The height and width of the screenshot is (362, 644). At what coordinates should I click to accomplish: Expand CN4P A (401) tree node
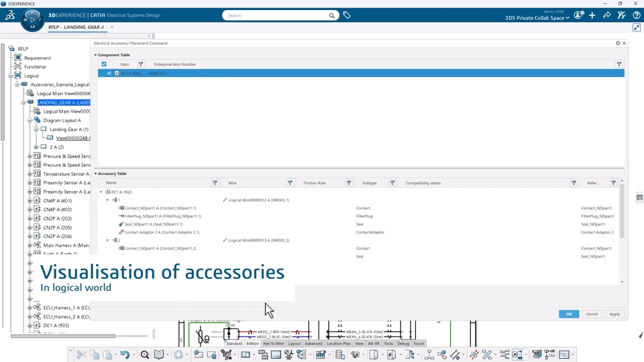click(x=30, y=200)
